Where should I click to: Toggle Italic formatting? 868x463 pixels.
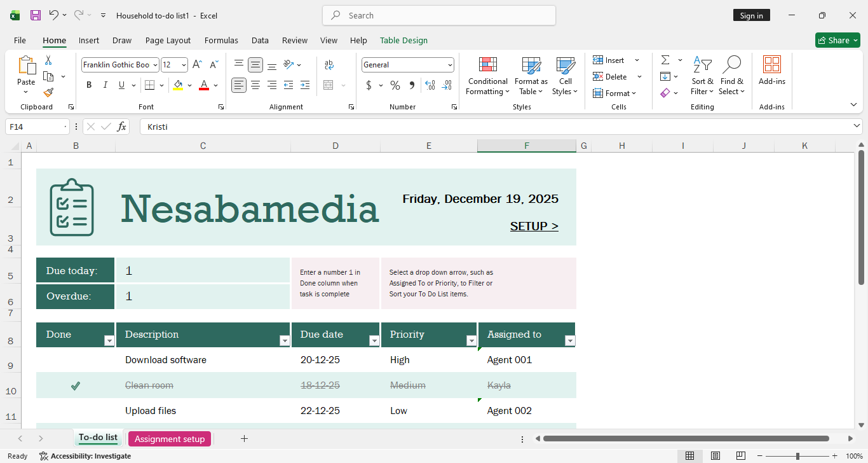(105, 85)
